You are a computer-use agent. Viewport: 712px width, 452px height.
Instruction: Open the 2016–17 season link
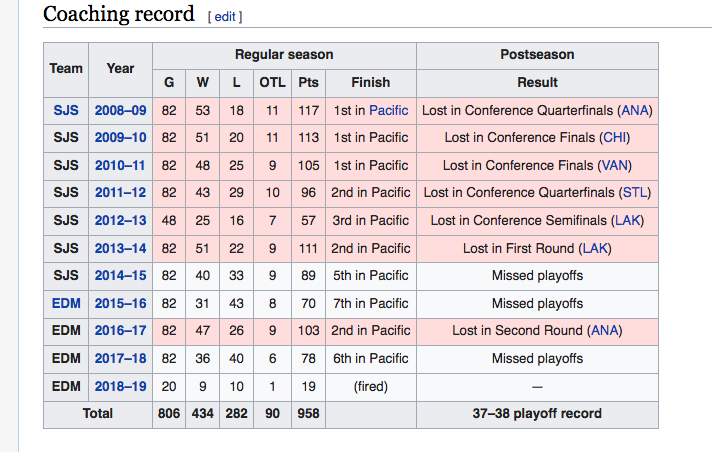point(120,331)
